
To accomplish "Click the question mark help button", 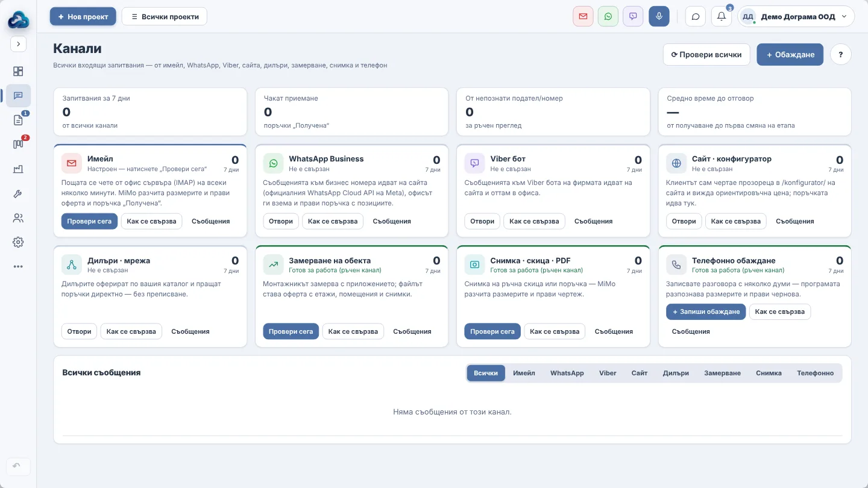I will pos(841,54).
